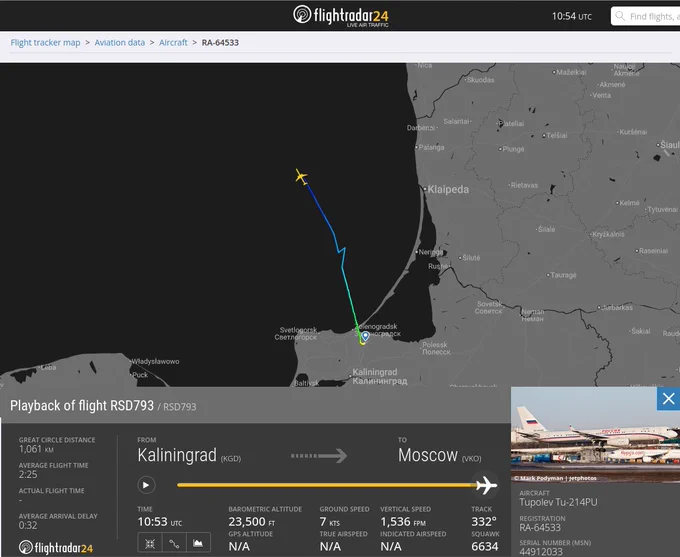The height and width of the screenshot is (557, 680).
Task: Click the serial number 44912033
Action: tap(541, 552)
